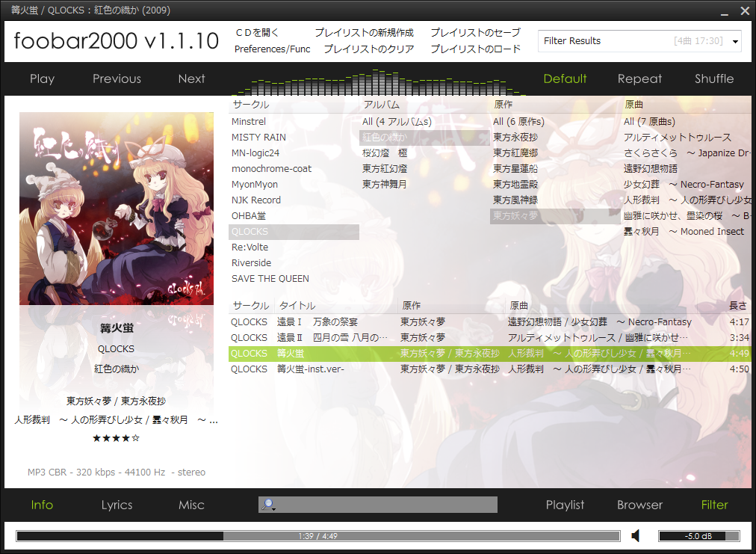756x554 pixels.
Task: Switch to the Playlist view tab
Action: coord(565,505)
